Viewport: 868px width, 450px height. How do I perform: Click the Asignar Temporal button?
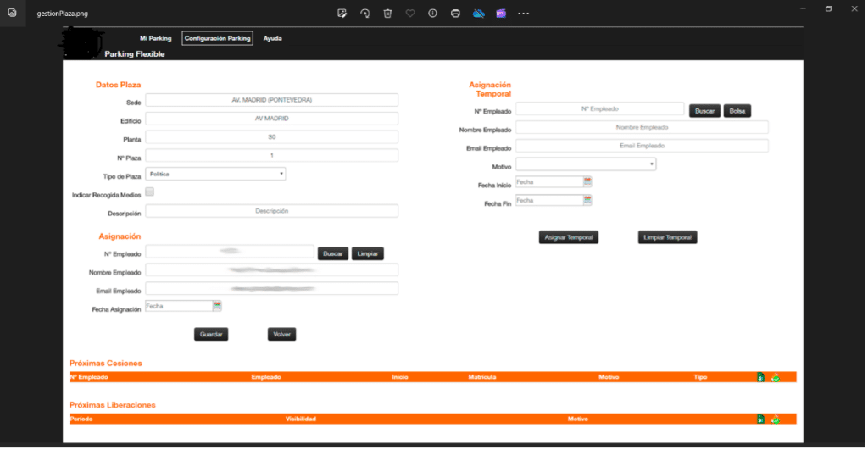[568, 237]
